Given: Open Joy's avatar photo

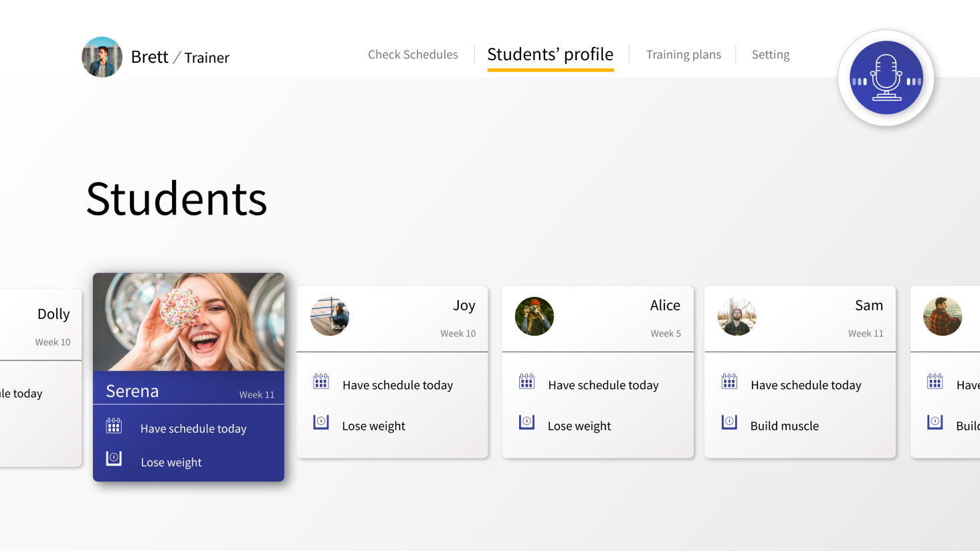Looking at the screenshot, I should pos(330,316).
